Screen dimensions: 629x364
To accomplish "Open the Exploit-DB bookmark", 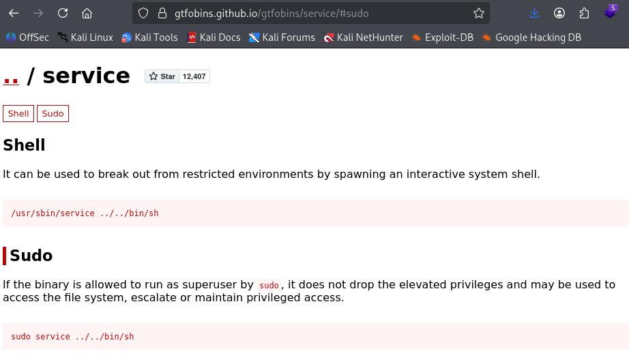I will tap(443, 37).
